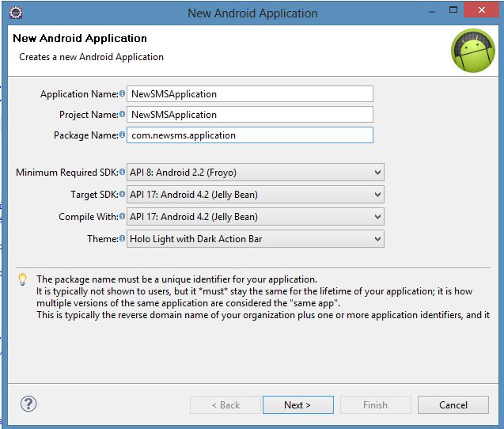
Task: Open the Minimum Required SDK dropdown
Action: pyautogui.click(x=255, y=173)
